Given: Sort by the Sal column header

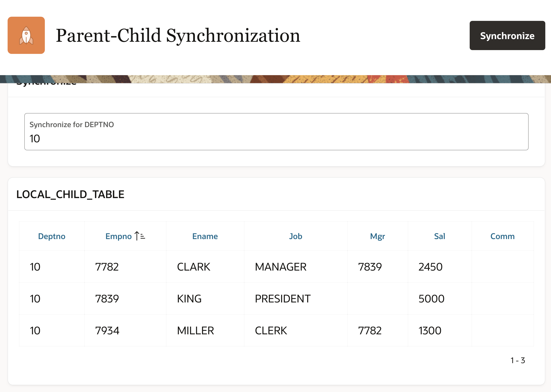Looking at the screenshot, I should (x=439, y=236).
